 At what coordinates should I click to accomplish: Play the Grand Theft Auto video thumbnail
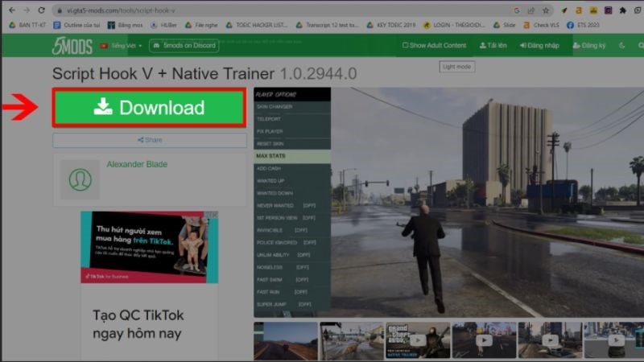pyautogui.click(x=418, y=340)
